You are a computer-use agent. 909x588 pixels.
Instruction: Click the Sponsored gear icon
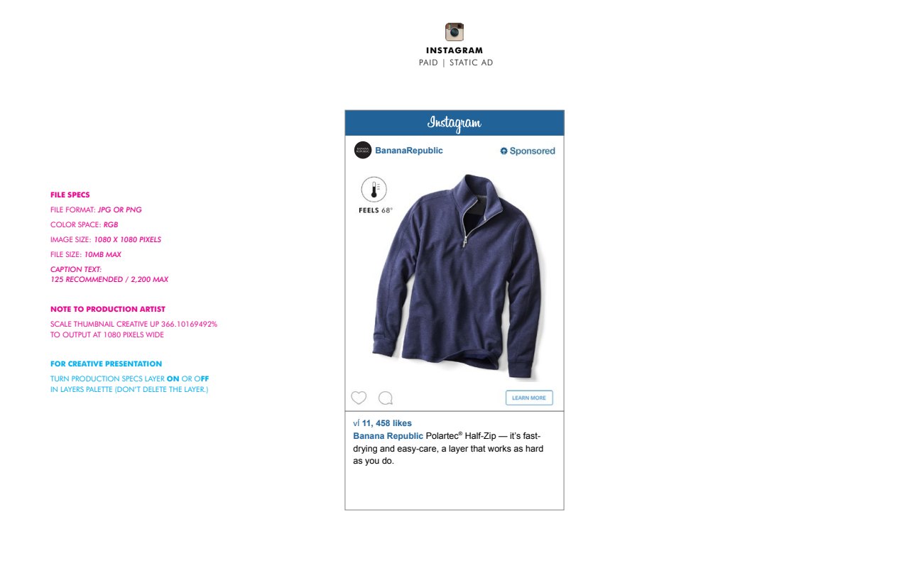click(x=504, y=151)
